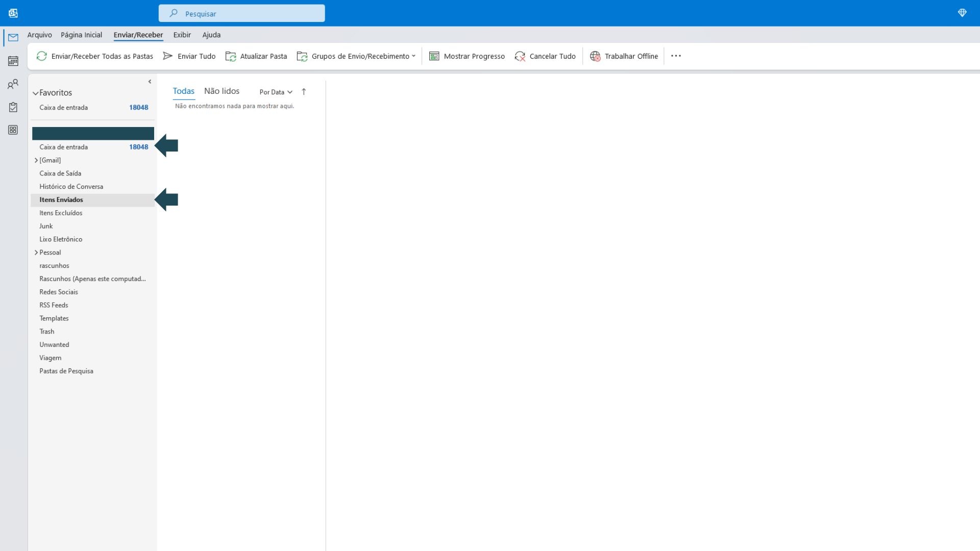Switch to the Não lidos filter tab
980x551 pixels.
pyautogui.click(x=222, y=91)
